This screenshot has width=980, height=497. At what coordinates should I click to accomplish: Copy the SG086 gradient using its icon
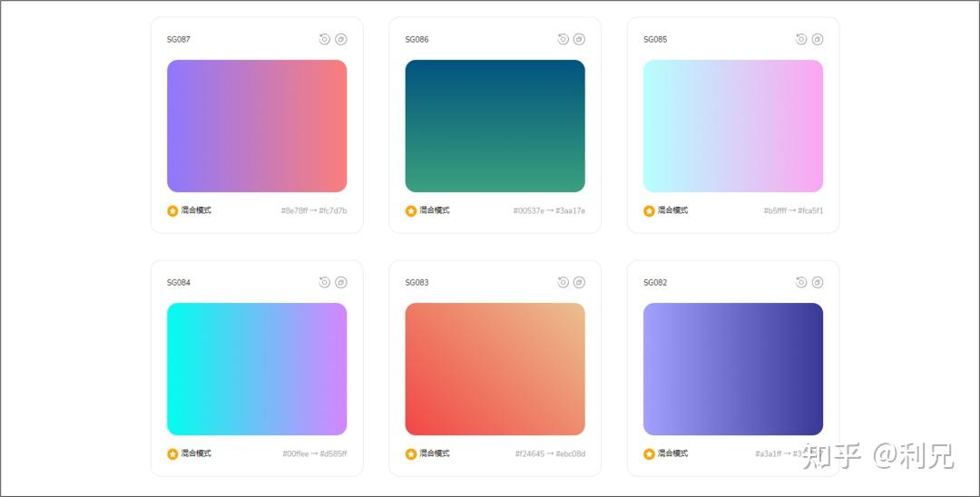(x=579, y=39)
